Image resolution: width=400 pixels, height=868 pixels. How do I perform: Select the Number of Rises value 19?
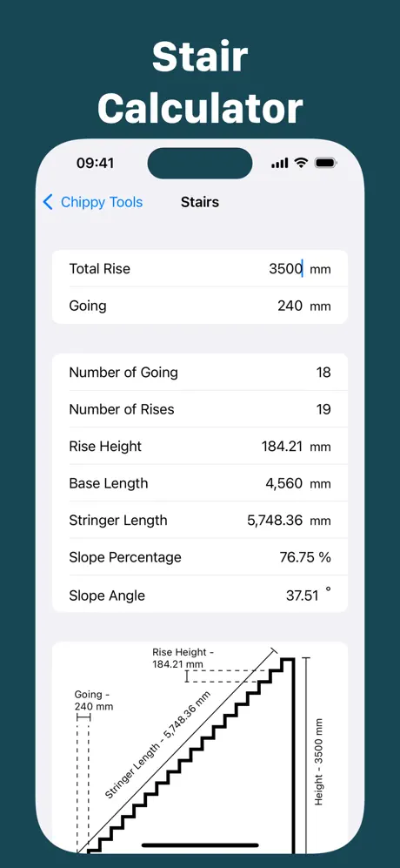point(323,410)
